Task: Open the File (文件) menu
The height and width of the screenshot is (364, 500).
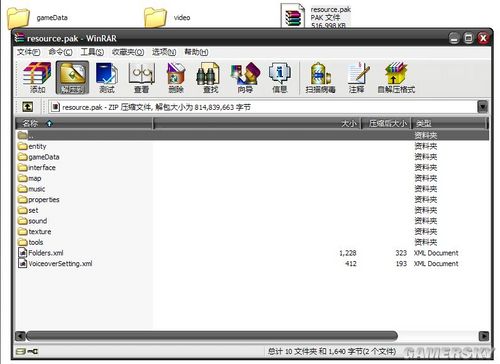Action: [28, 52]
